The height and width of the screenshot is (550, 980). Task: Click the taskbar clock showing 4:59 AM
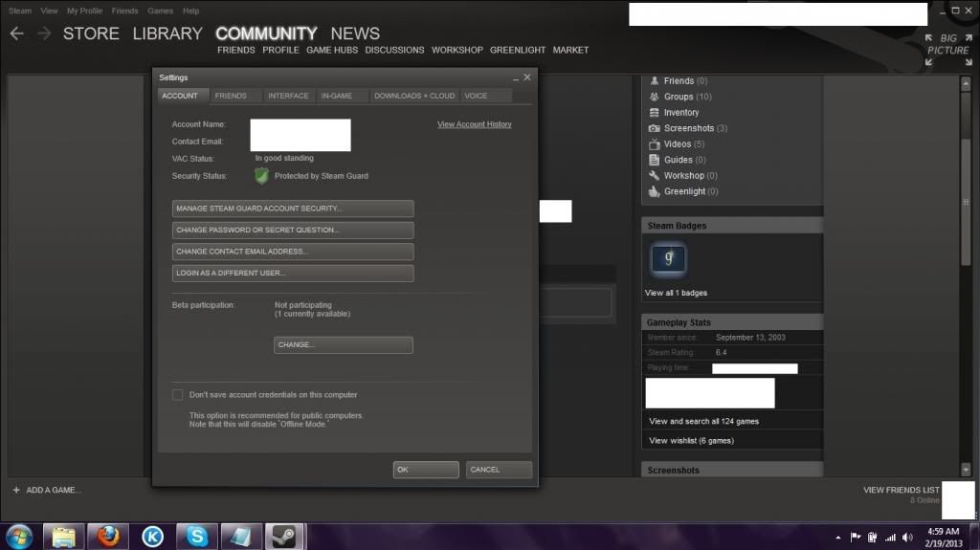[943, 538]
